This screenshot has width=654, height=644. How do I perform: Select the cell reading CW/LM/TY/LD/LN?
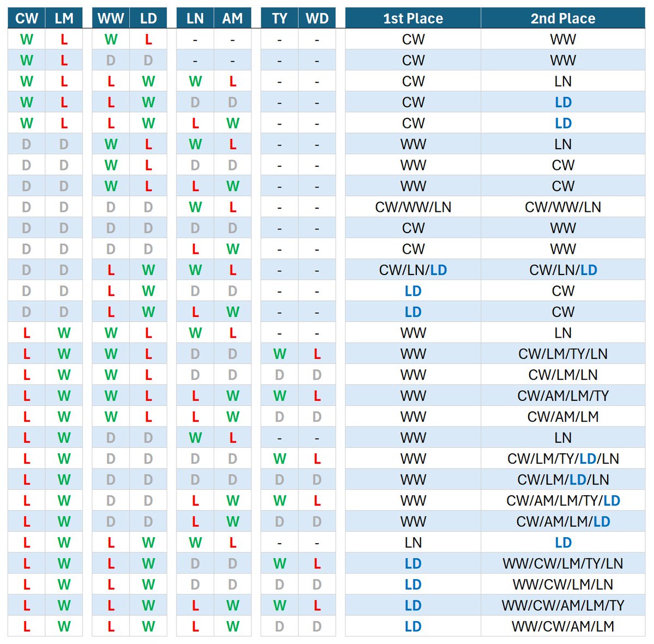pos(563,459)
